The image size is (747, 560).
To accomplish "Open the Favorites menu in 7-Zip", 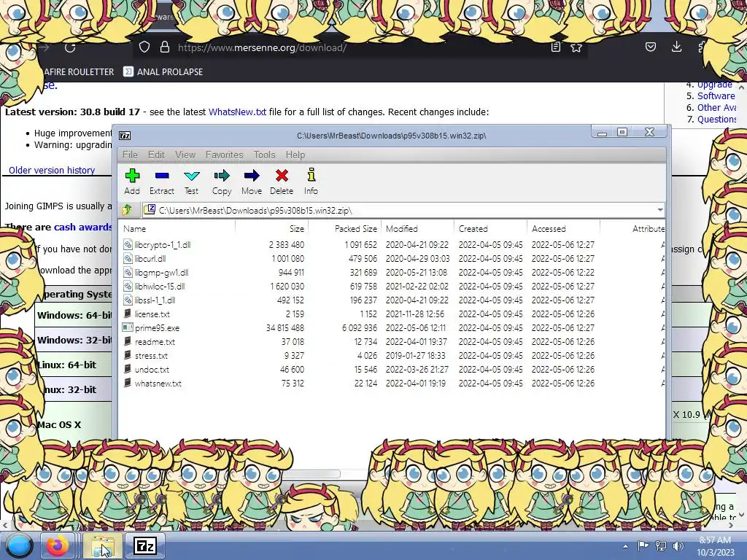I will 225,155.
